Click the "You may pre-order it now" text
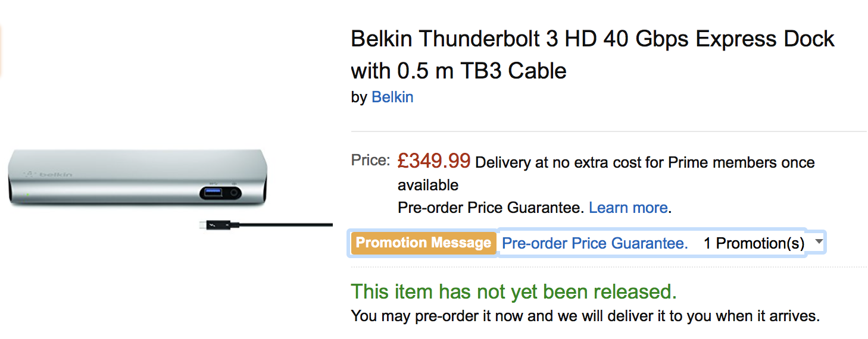This screenshot has height=339, width=868. pyautogui.click(x=585, y=315)
